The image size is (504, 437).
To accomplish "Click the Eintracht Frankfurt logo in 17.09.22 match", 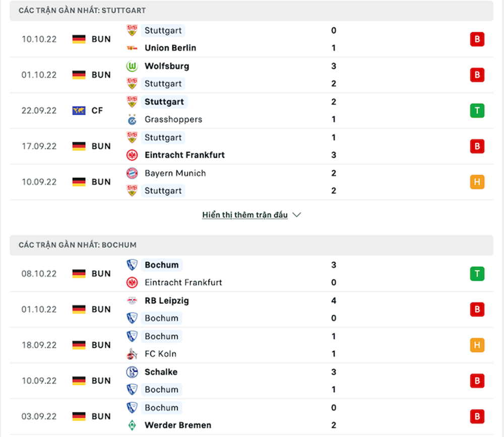I will coord(132,155).
